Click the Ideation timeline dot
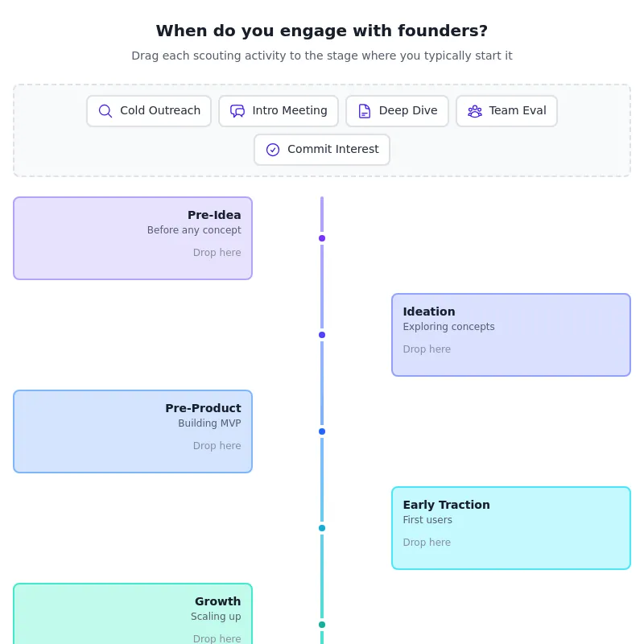 (322, 335)
